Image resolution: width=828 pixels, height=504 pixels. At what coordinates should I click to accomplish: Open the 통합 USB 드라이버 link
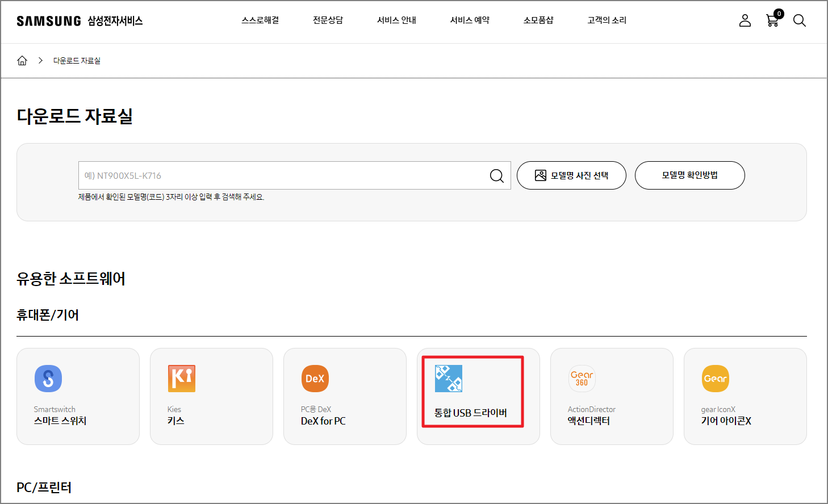pos(471,413)
